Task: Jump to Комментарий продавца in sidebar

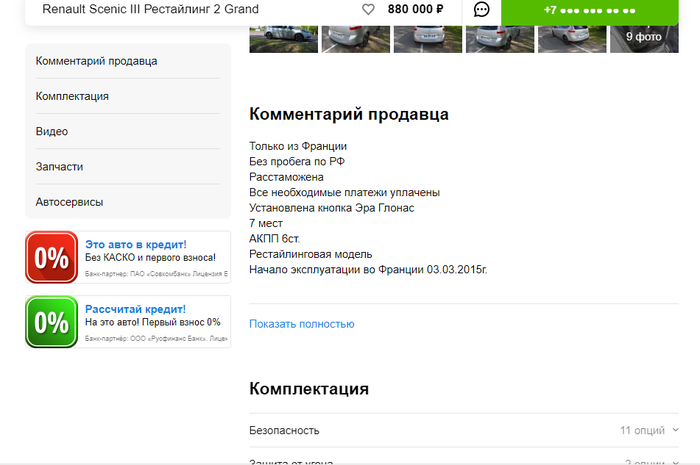Action: click(x=96, y=61)
